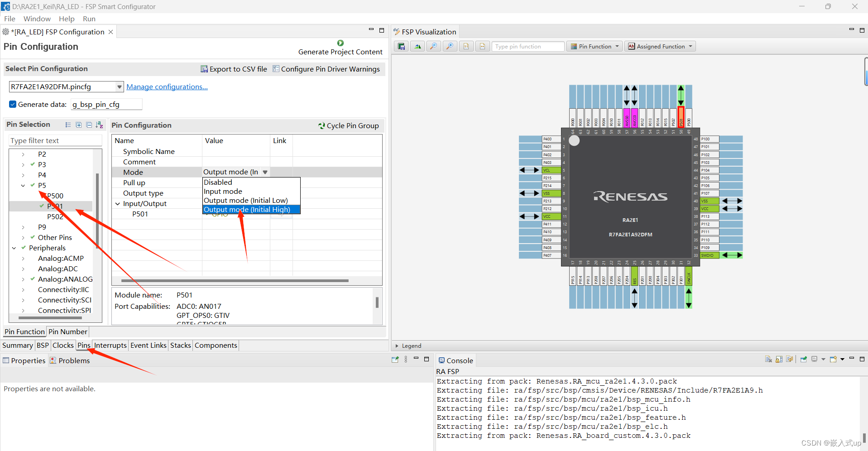Pin the Console view
Screen dimensions: 868x451
click(804, 359)
